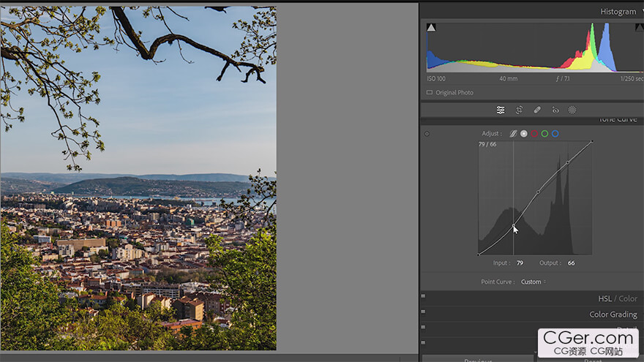Toggle the highlight clipping triangle in histogram
The width and height of the screenshot is (644, 362).
pos(640,28)
